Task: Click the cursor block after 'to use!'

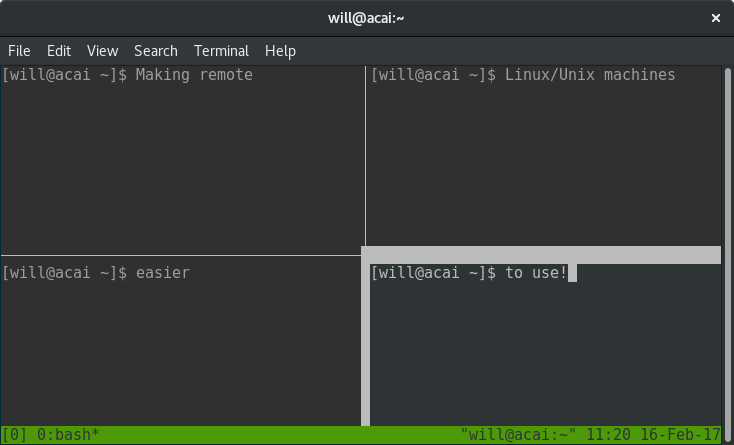Action: click(x=572, y=273)
